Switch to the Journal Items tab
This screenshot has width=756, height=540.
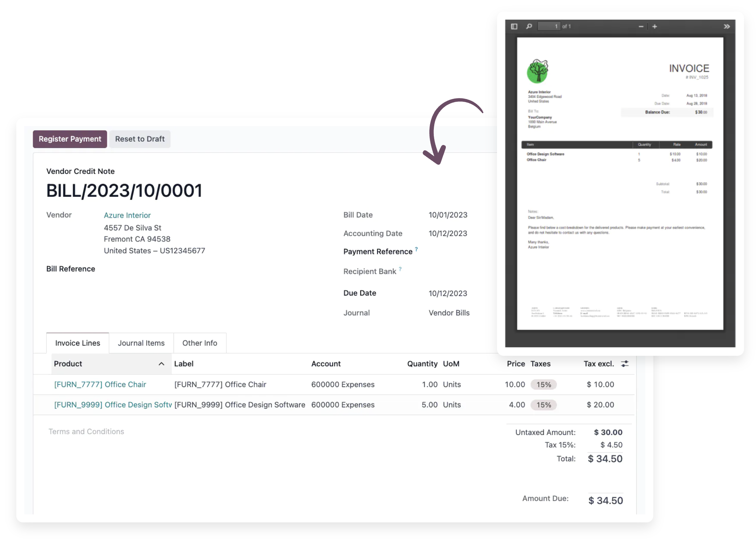[x=141, y=343]
